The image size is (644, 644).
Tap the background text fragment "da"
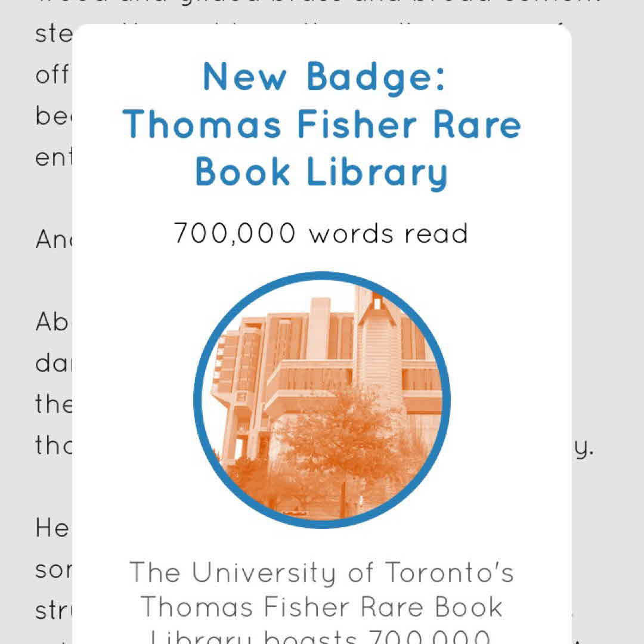54,364
